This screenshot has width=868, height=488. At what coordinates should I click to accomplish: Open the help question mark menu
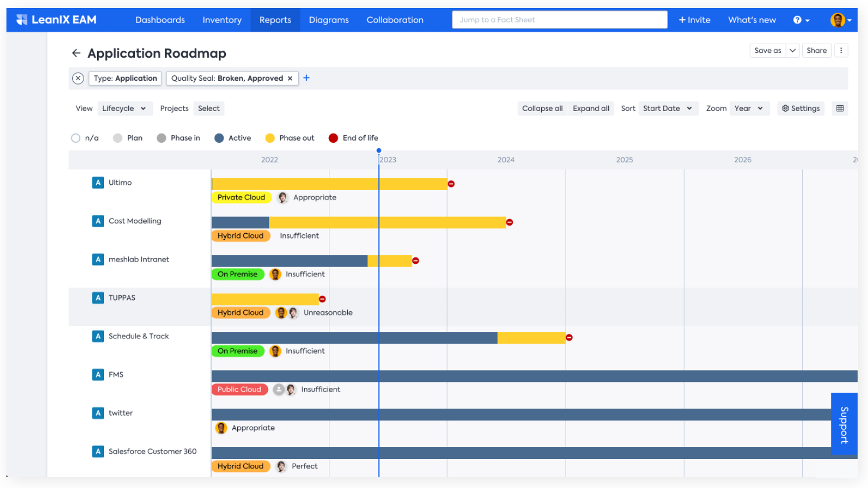(801, 20)
